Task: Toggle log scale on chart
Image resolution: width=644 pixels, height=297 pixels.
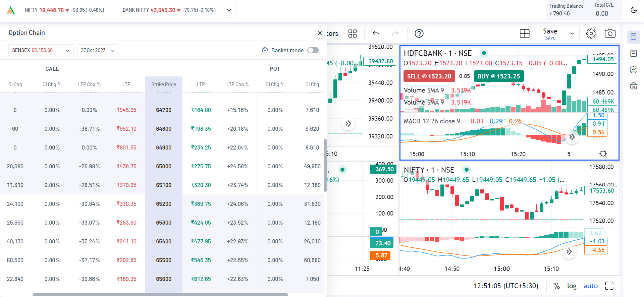Action: [x=572, y=286]
